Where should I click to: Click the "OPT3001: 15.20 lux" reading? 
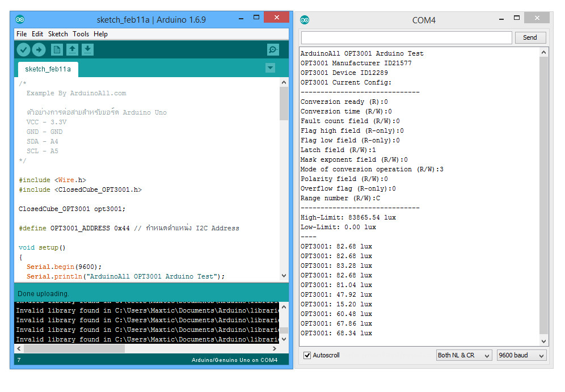pos(336,305)
